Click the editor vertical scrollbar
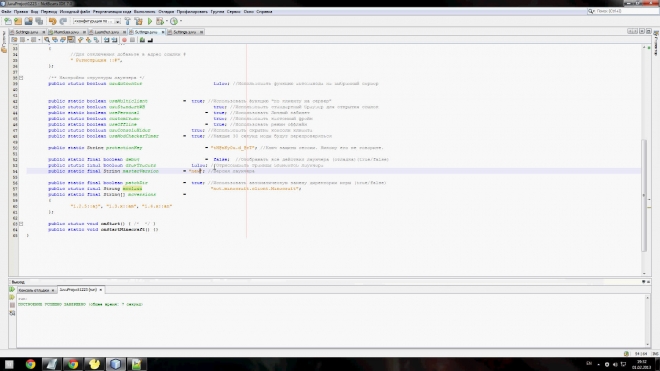This screenshot has width=660, height=371. pos(644,196)
